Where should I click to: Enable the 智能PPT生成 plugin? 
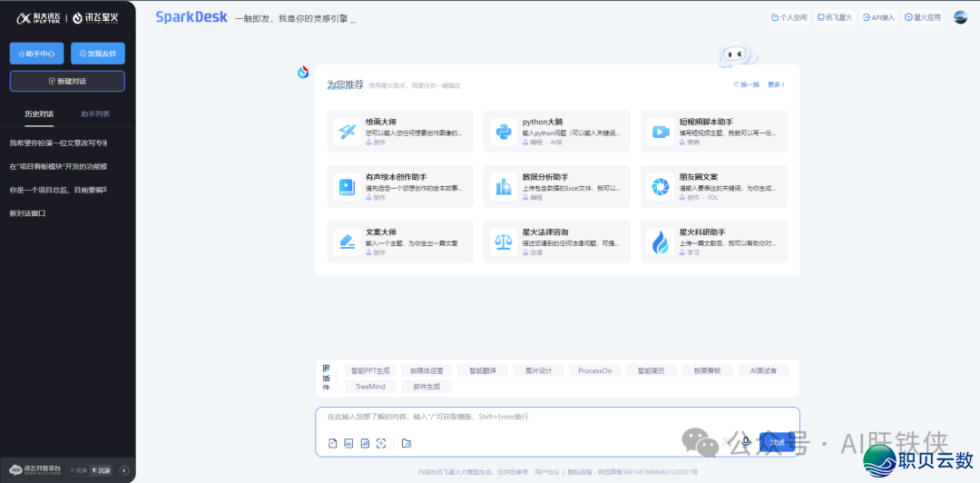[x=370, y=370]
